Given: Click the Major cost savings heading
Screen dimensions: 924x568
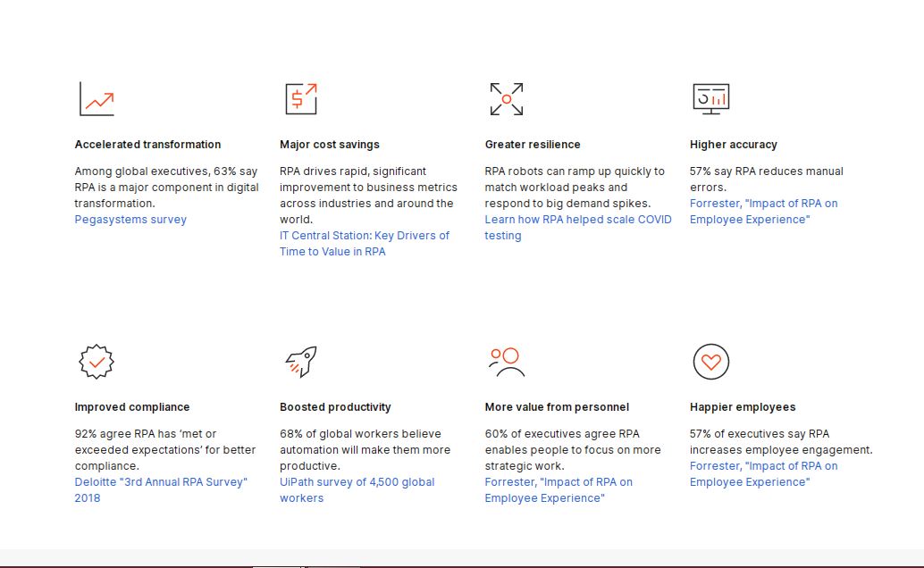Looking at the screenshot, I should (x=330, y=145).
